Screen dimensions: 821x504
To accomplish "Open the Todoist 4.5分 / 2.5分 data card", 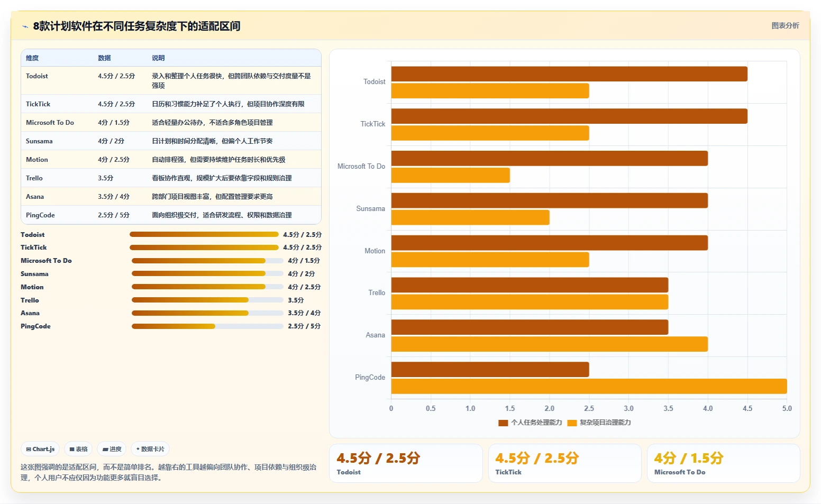I will [x=406, y=463].
